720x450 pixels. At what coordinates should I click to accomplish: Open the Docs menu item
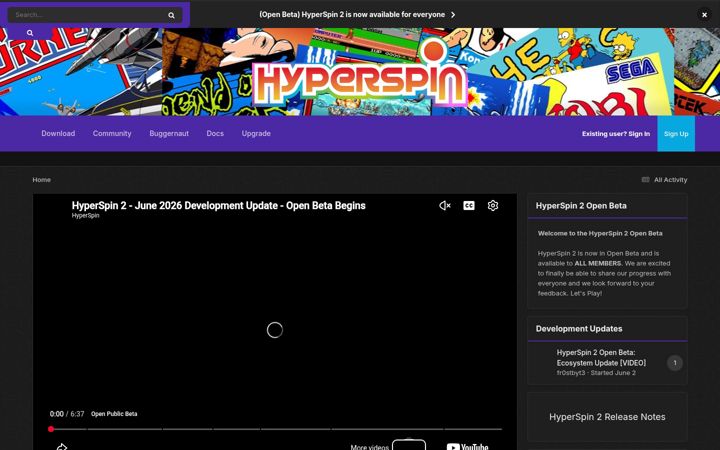[215, 134]
